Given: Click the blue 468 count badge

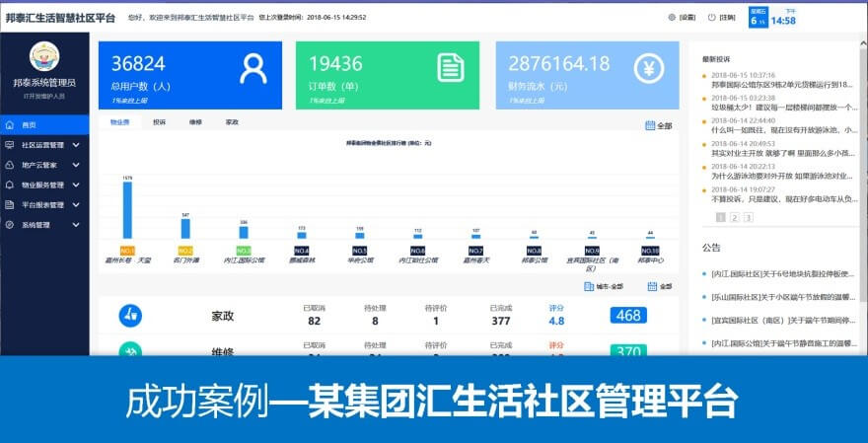Looking at the screenshot, I should (x=628, y=316).
